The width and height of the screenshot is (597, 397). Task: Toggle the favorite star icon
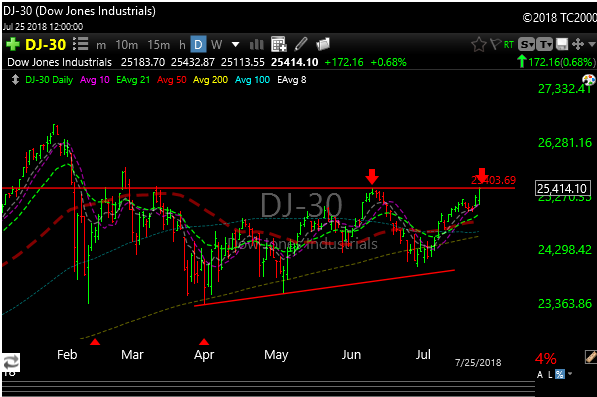pyautogui.click(x=479, y=45)
